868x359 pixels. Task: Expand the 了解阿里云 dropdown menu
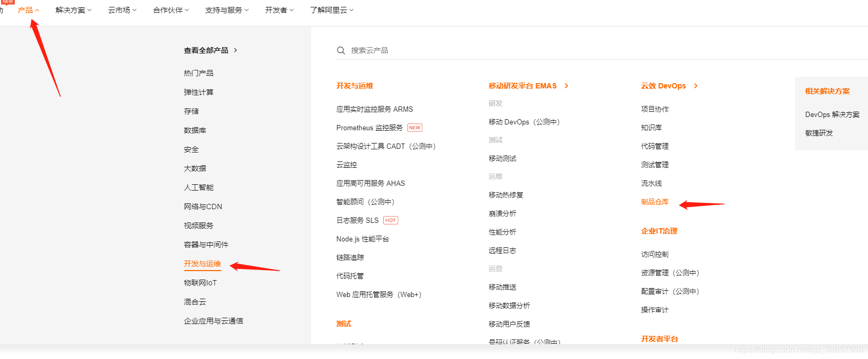[332, 10]
